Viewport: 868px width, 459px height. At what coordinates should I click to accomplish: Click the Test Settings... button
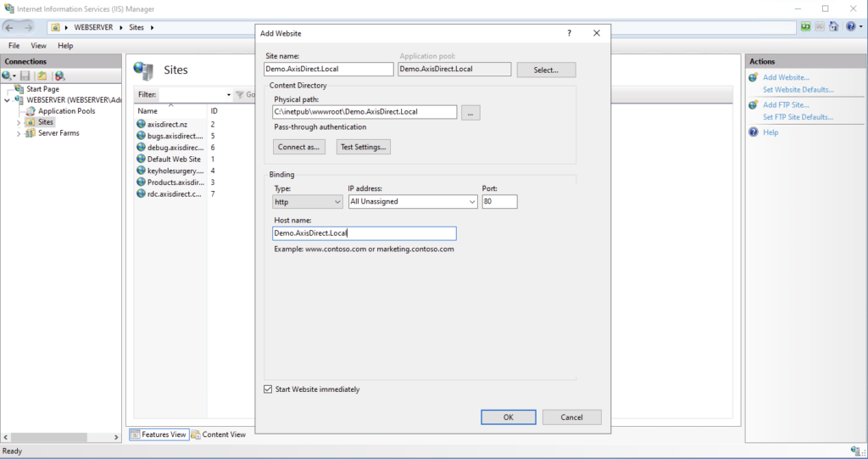(x=363, y=147)
